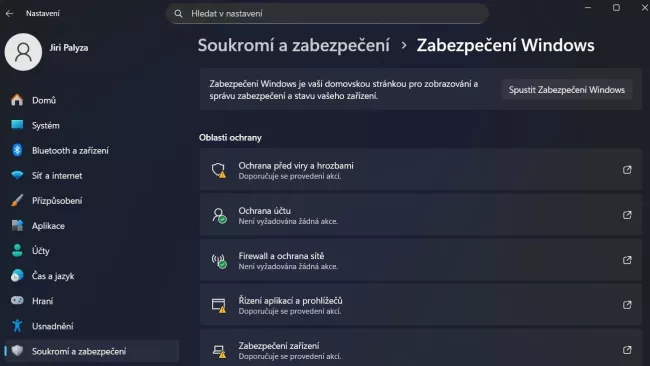Click the Soukromí a zabezpečení shield icon
Screen dimensions: 650x366
point(17,351)
